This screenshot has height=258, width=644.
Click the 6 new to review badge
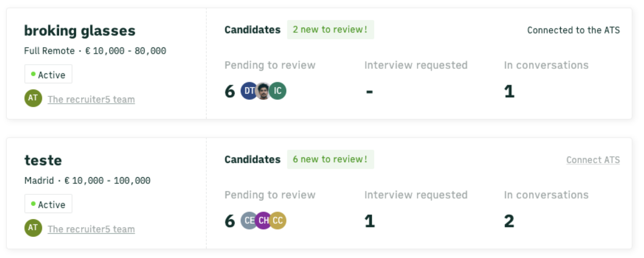[330, 159]
